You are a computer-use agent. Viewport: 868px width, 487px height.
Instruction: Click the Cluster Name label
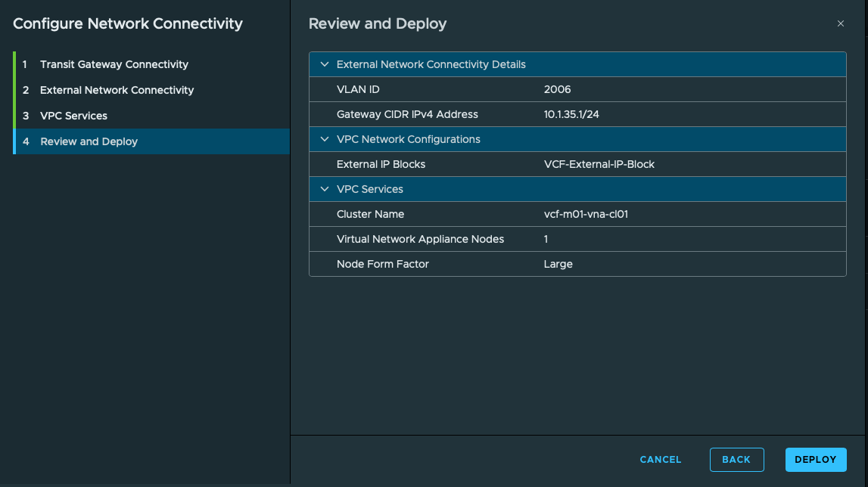[x=370, y=213]
